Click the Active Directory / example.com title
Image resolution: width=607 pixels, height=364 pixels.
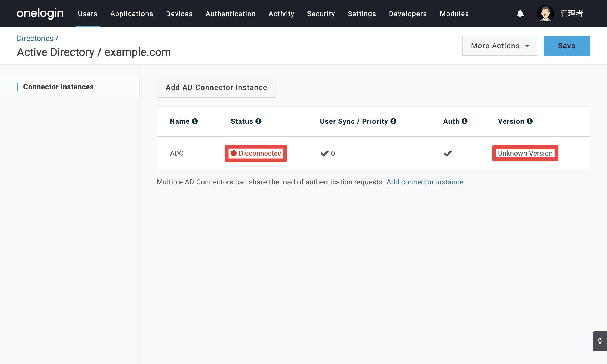[x=94, y=52]
